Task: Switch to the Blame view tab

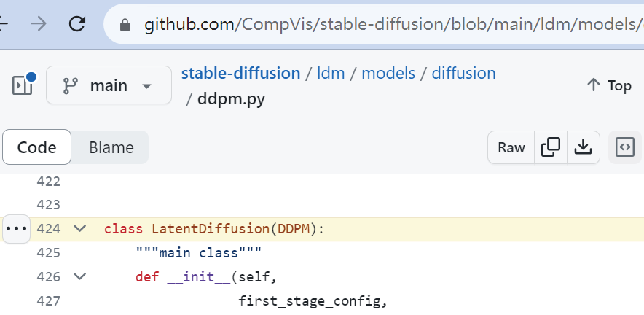Action: pos(111,147)
